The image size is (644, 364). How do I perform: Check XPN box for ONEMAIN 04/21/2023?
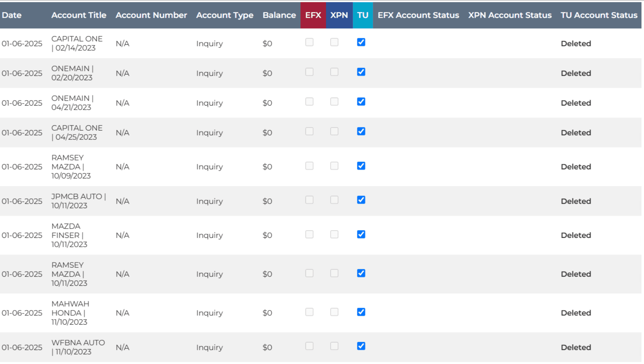coord(334,102)
